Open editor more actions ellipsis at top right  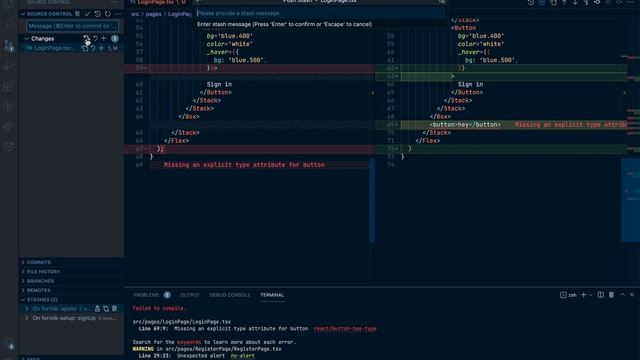tap(631, 2)
